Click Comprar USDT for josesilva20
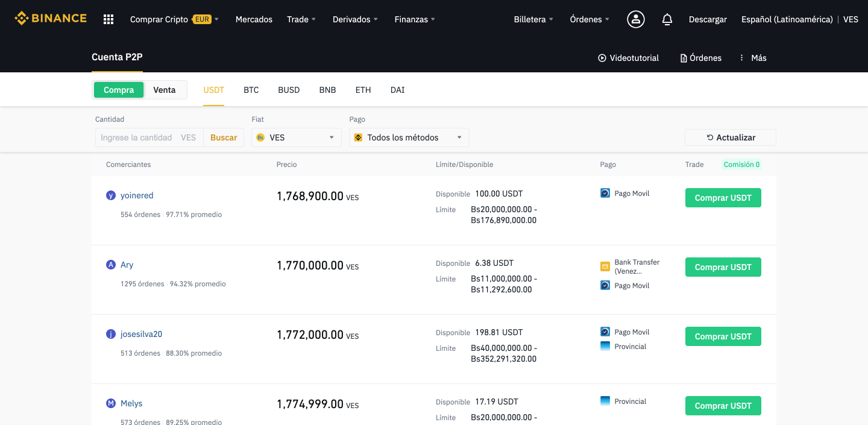The width and height of the screenshot is (868, 425). (x=723, y=336)
